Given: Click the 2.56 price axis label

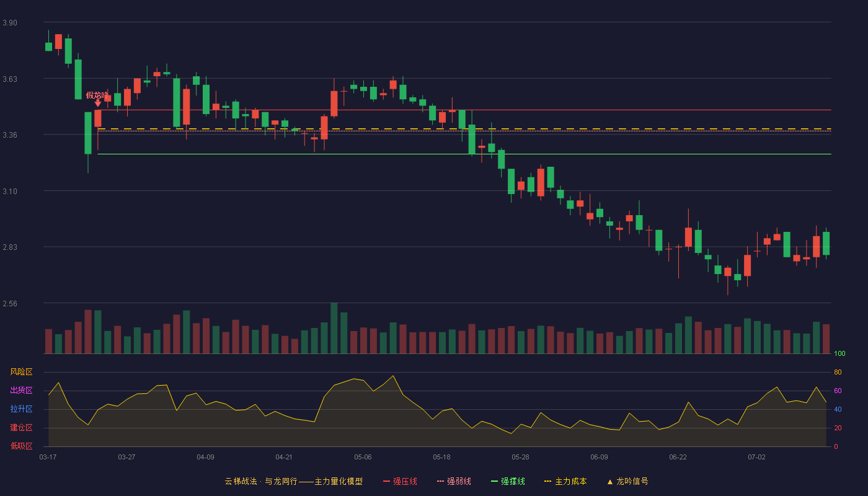Looking at the screenshot, I should [x=10, y=304].
